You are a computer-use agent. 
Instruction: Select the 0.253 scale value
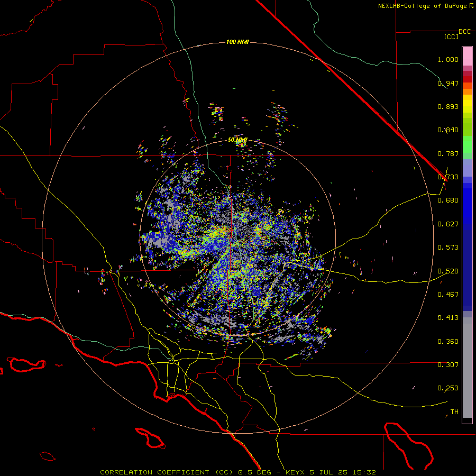(448, 388)
